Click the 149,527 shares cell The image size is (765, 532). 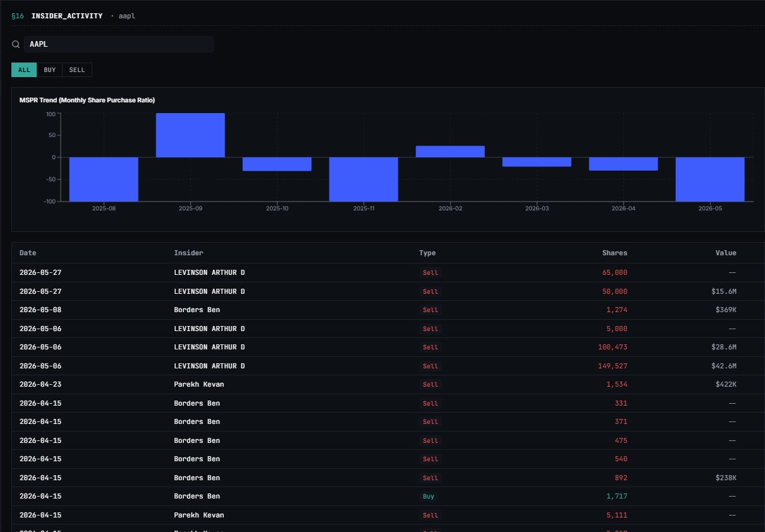click(x=613, y=366)
